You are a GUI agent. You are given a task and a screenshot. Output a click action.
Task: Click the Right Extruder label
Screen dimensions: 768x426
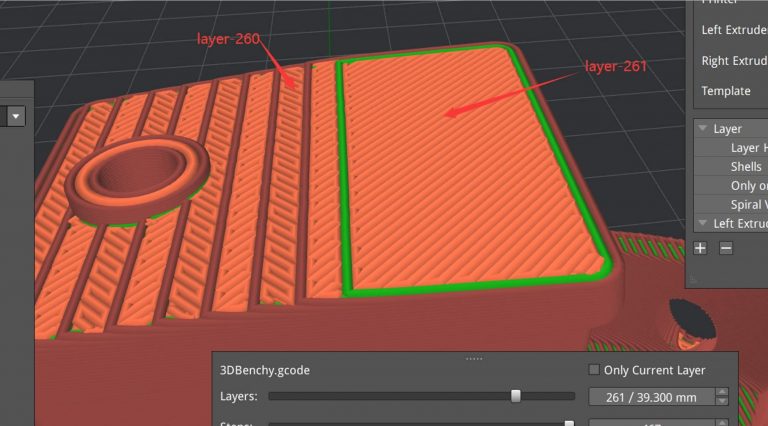(734, 61)
